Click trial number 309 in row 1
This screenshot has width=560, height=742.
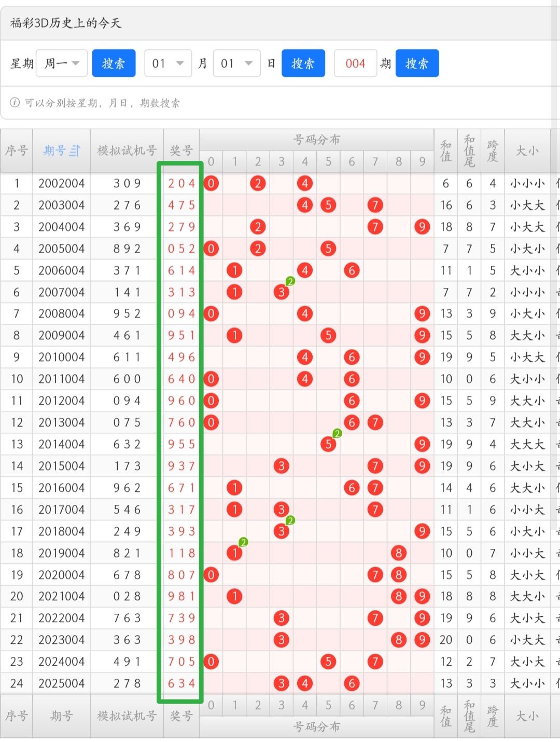pyautogui.click(x=127, y=183)
